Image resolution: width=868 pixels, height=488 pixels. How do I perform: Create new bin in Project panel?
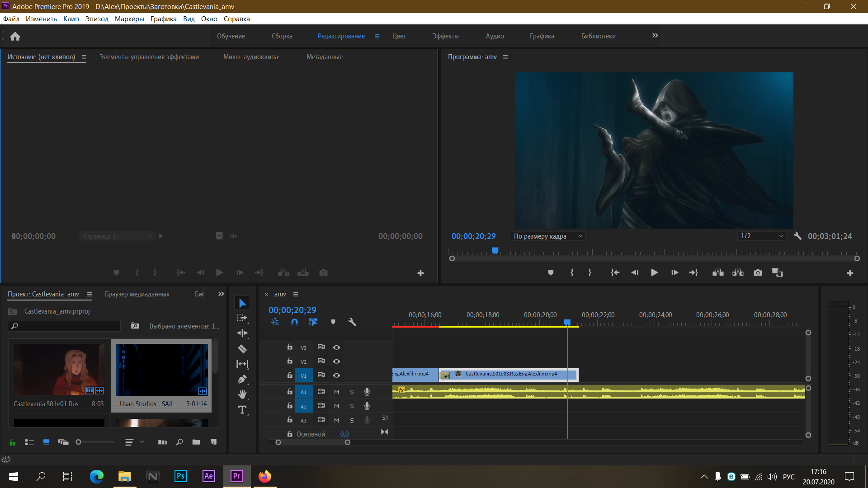pos(196,442)
